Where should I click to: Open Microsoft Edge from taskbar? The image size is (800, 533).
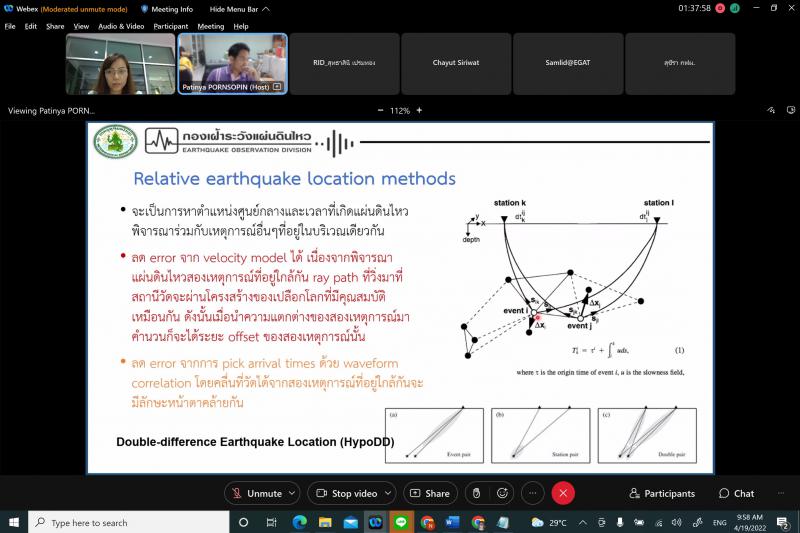pos(299,522)
